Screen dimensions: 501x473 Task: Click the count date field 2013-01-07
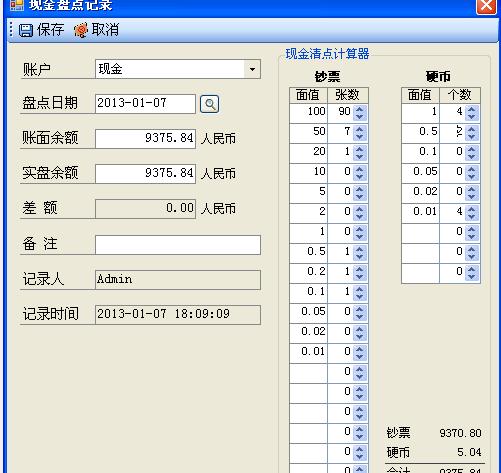click(x=145, y=104)
